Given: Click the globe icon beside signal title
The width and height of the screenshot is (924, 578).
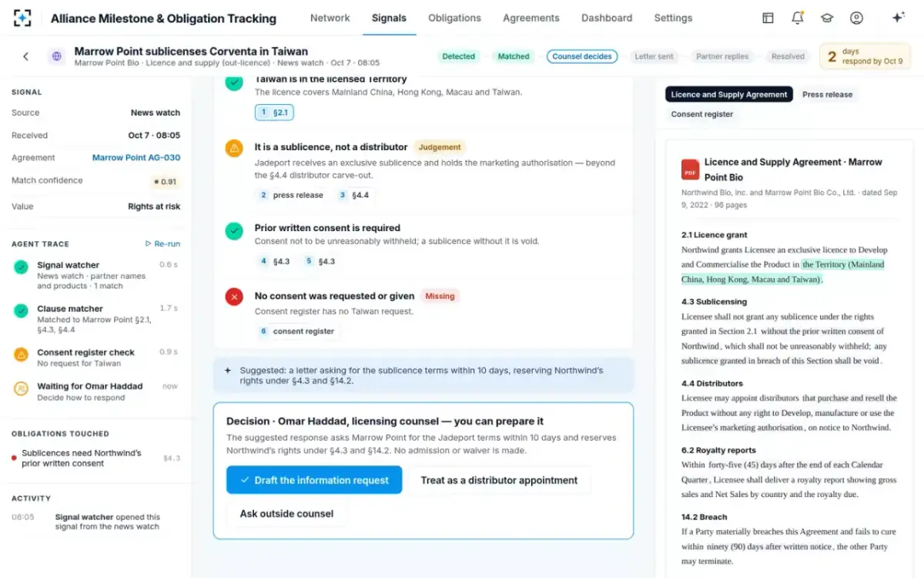Looking at the screenshot, I should click(55, 56).
